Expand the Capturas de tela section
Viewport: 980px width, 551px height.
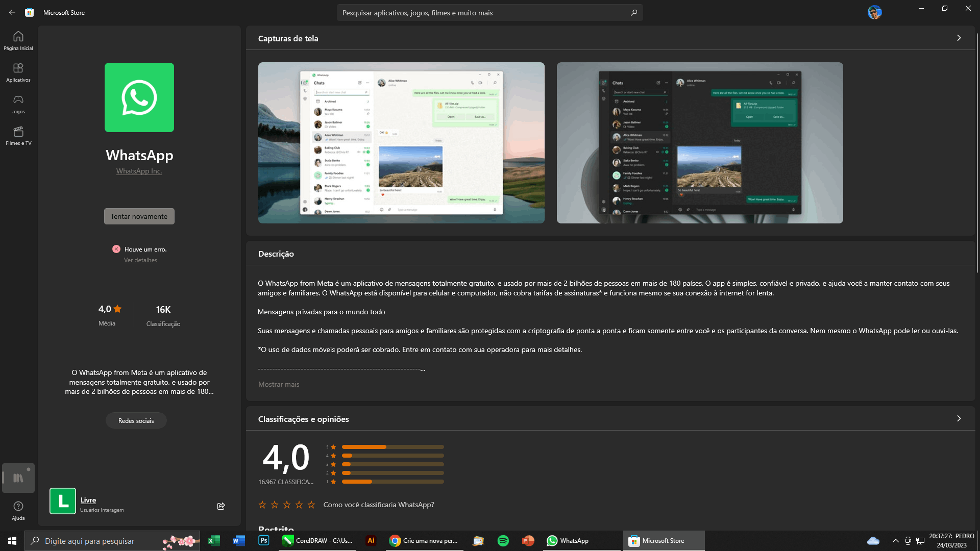coord(959,38)
